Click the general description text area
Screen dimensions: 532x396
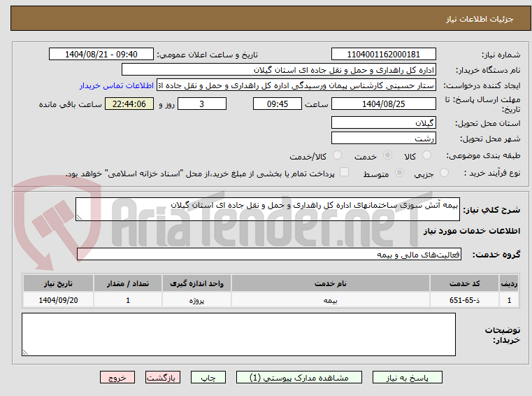click(x=267, y=209)
